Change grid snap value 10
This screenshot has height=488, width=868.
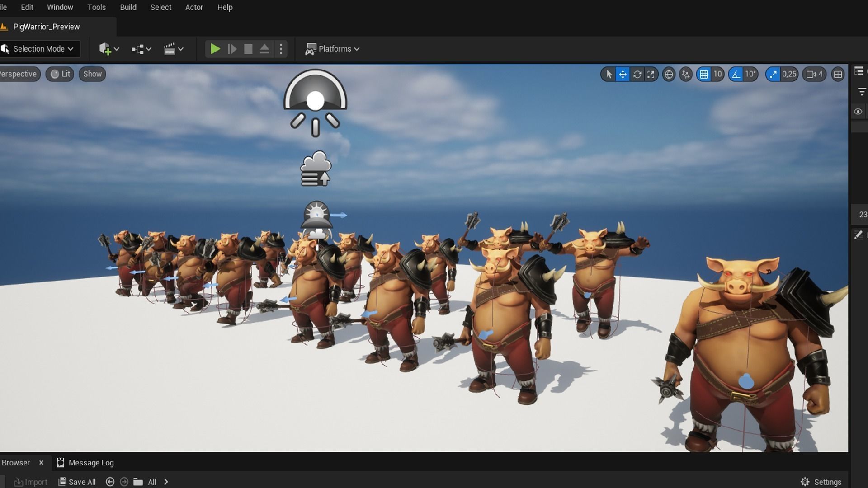click(x=717, y=75)
